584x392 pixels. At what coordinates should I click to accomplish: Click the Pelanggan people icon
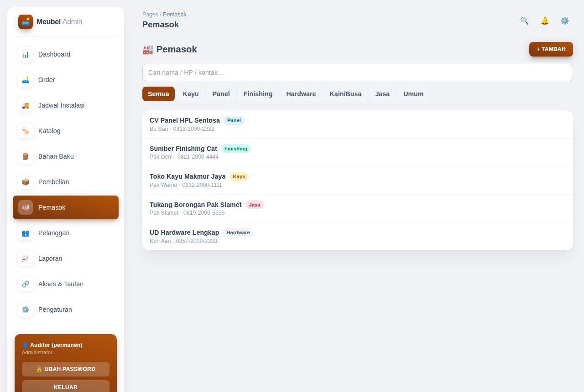[26, 233]
